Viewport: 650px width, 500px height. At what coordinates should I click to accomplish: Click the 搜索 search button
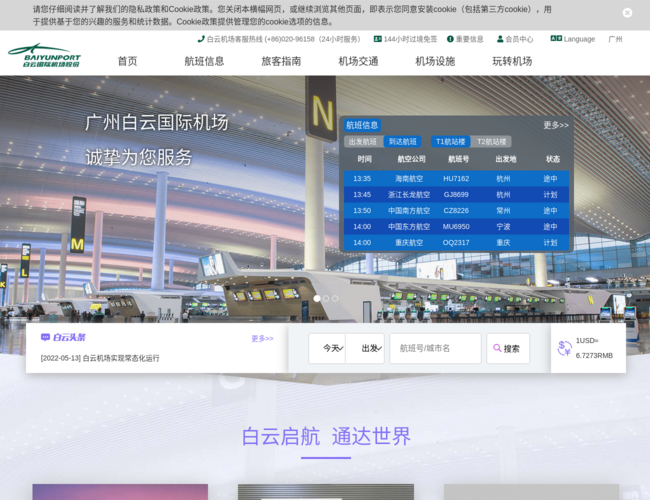508,348
